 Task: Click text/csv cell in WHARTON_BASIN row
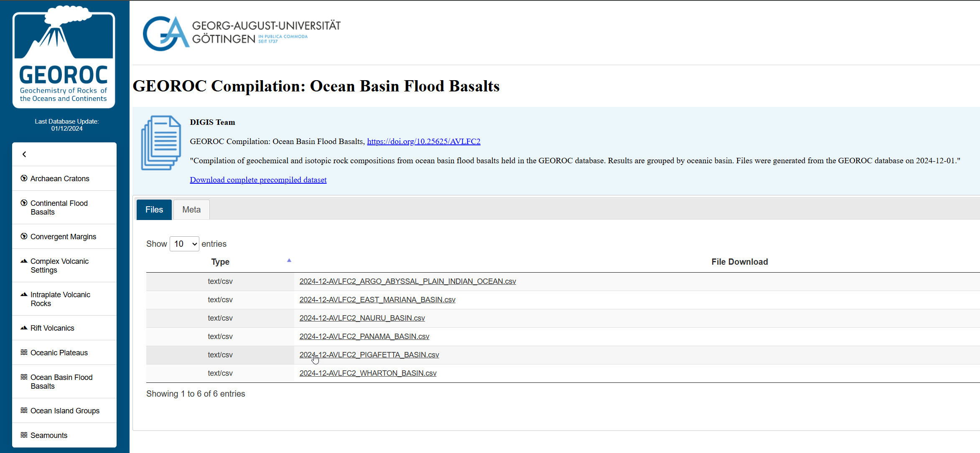point(220,373)
